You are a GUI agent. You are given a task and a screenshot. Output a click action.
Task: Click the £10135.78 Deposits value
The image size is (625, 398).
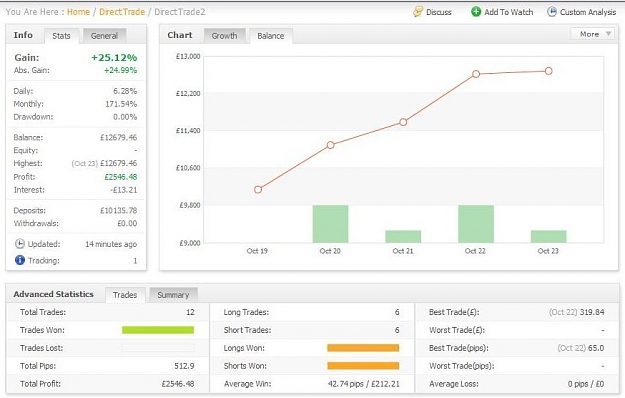(118, 210)
